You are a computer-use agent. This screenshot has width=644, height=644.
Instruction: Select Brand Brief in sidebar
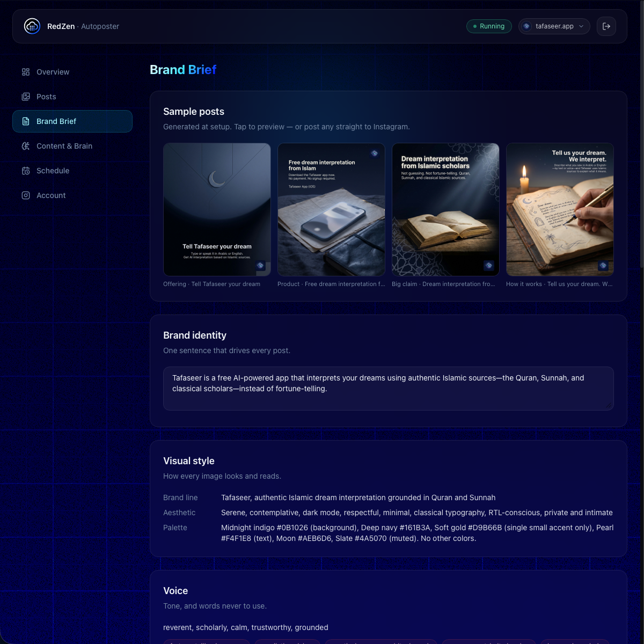[x=72, y=121]
